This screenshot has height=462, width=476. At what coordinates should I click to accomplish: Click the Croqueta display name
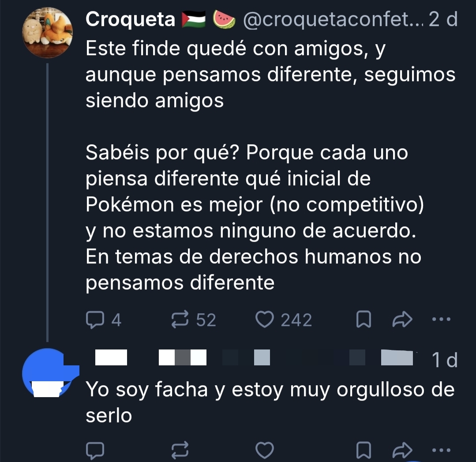click(131, 20)
